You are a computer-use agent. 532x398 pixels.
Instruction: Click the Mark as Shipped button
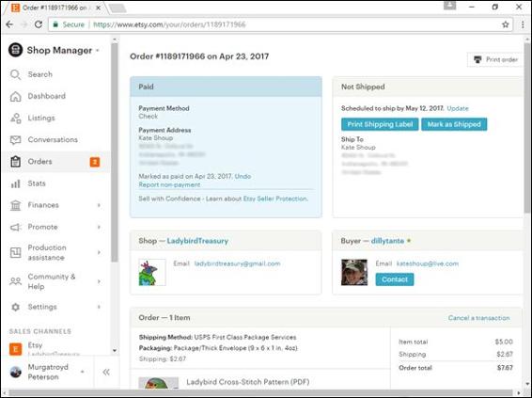(x=454, y=124)
